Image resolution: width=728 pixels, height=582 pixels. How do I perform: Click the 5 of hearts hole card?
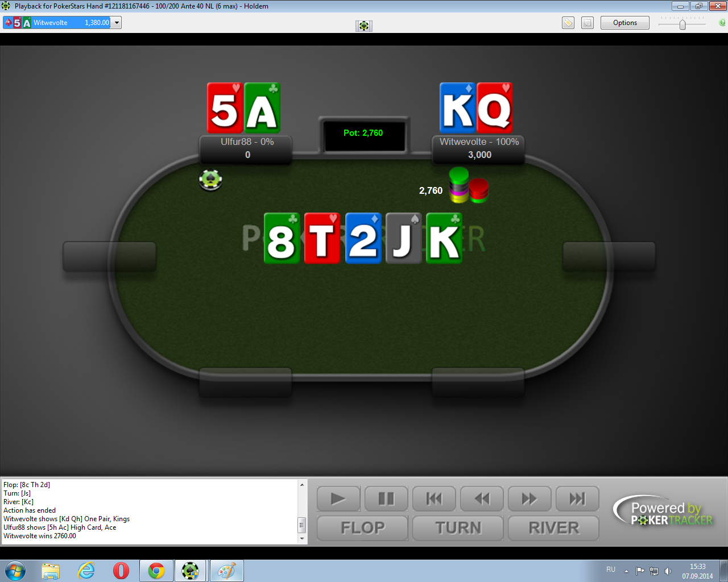[225, 108]
